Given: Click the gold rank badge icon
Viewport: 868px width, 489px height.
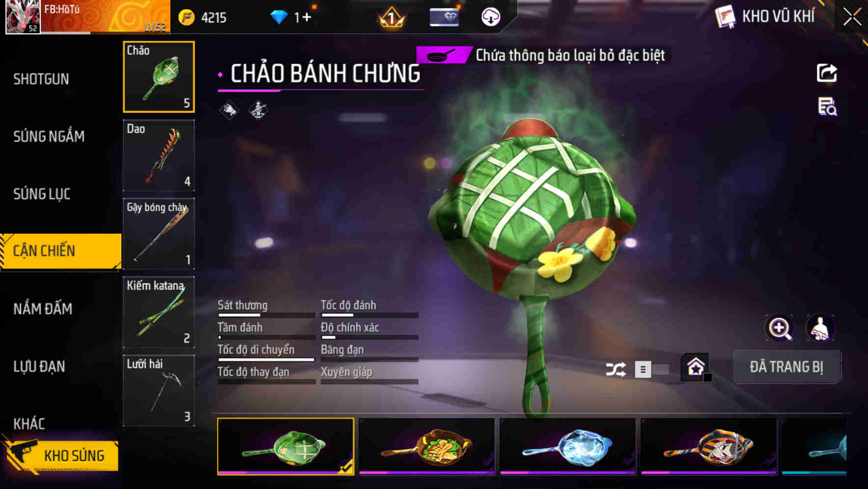Looking at the screenshot, I should [391, 18].
